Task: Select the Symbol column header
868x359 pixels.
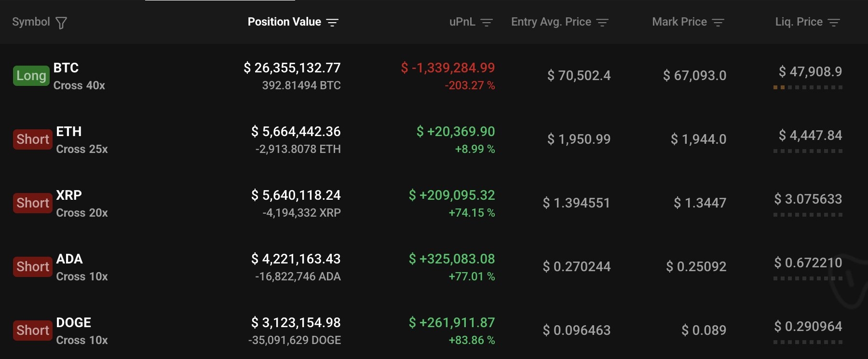Action: pos(31,22)
